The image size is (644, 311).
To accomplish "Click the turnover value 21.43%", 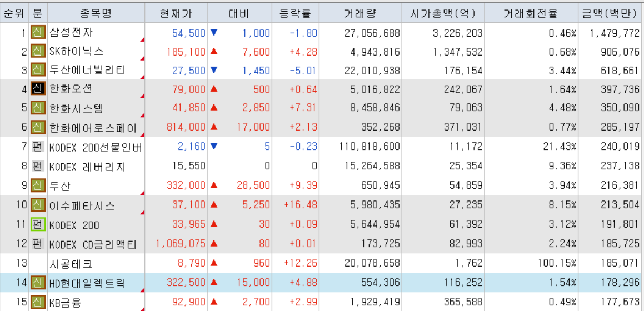I will [558, 147].
